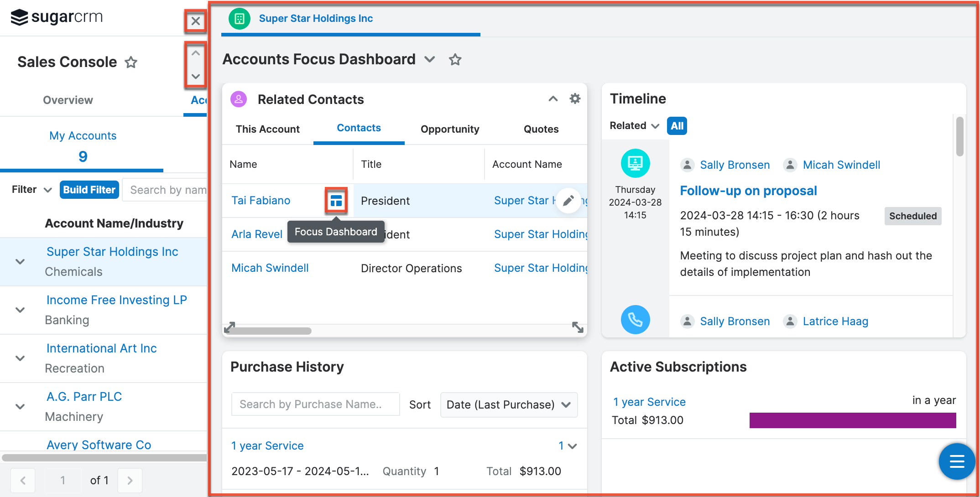Open the Related Contacts dashlet settings gear

click(575, 98)
